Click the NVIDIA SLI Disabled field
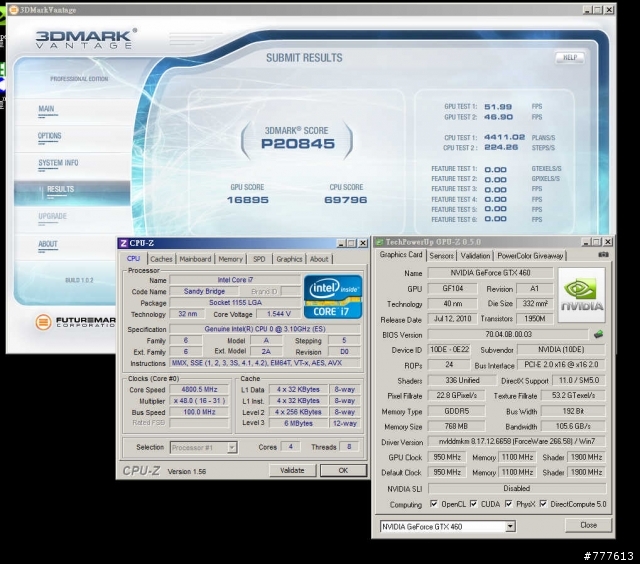 tap(517, 489)
